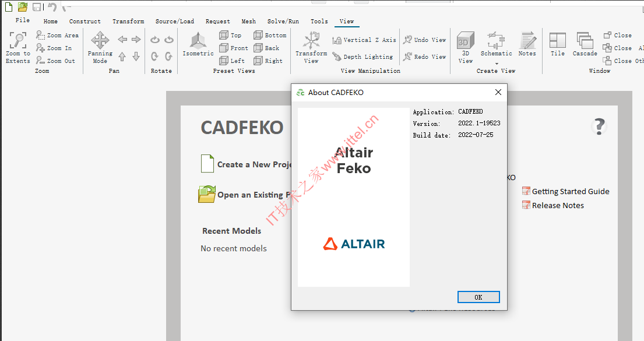The width and height of the screenshot is (644, 341).
Task: Click the Save icon in quick access bar
Action: pyautogui.click(x=37, y=6)
